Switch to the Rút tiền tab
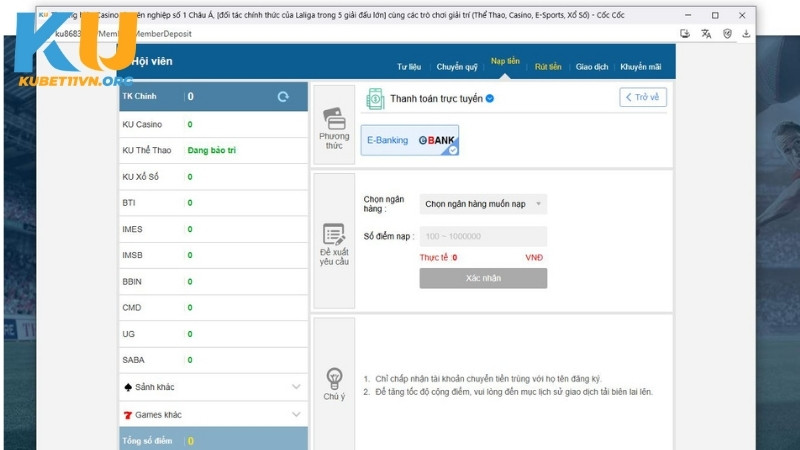The width and height of the screenshot is (800, 450). point(548,67)
